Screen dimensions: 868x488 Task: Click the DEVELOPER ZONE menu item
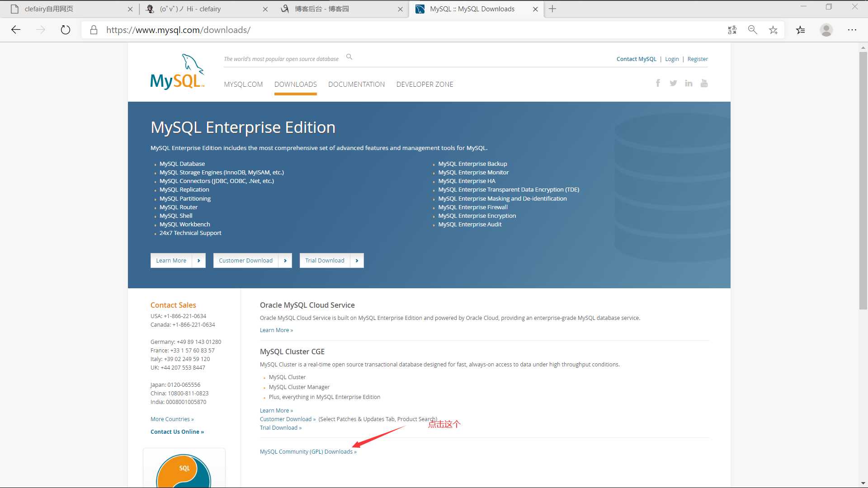click(425, 84)
